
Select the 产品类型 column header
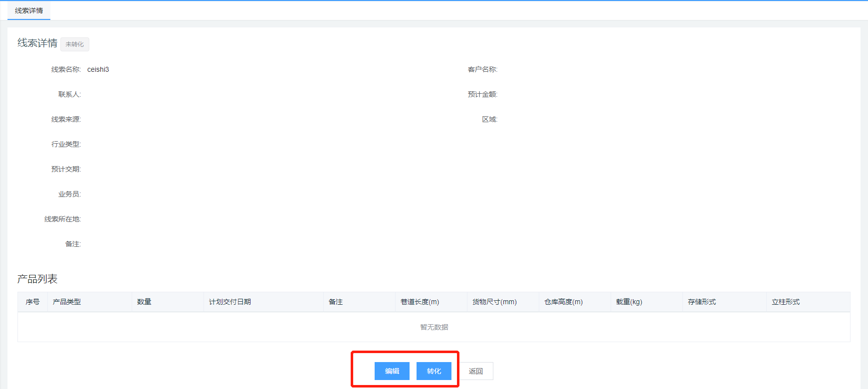pos(67,302)
